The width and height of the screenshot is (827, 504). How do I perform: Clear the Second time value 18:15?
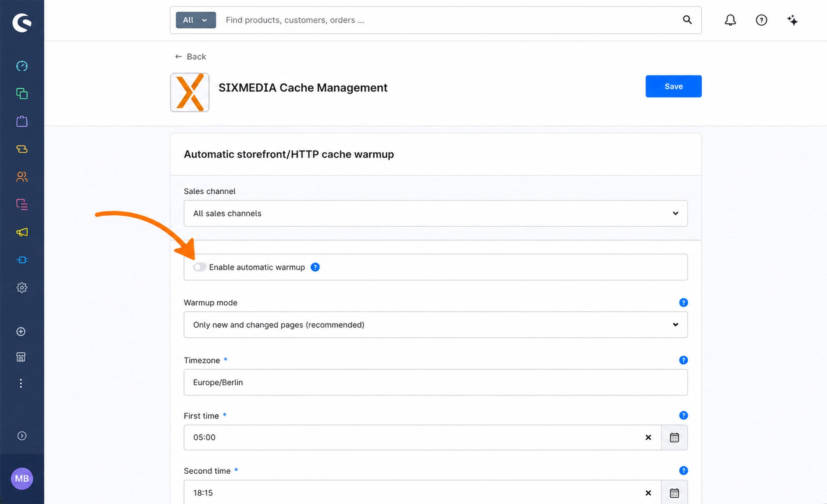coord(648,493)
